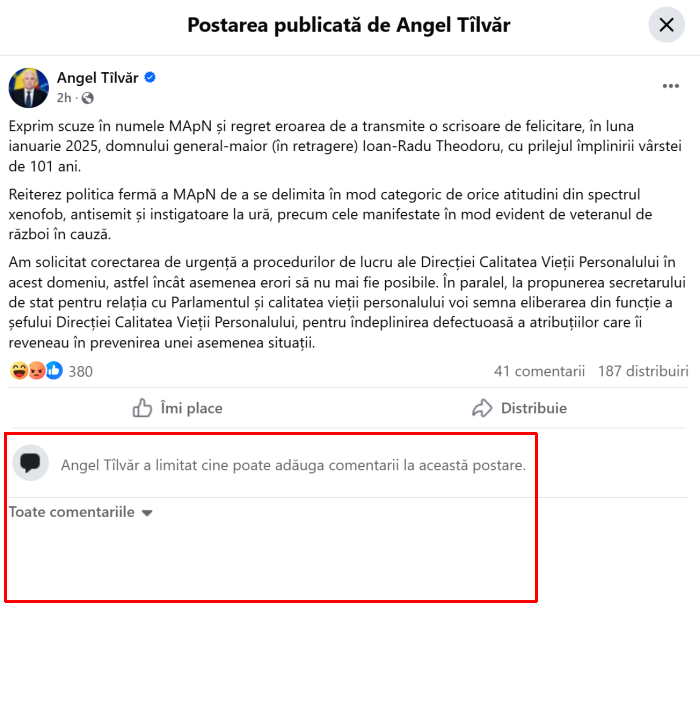Show who reacted via the 380 count
The width and height of the screenshot is (700, 720).
pyautogui.click(x=80, y=371)
